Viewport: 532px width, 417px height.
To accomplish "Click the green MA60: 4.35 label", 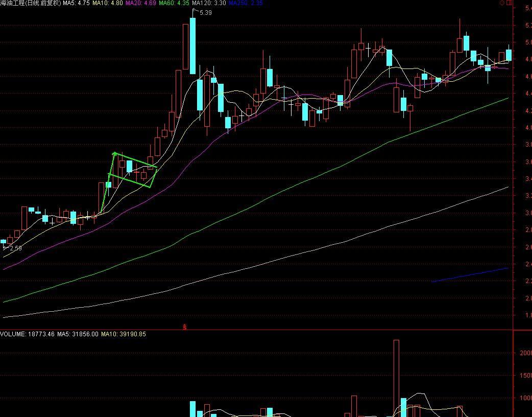I will [174, 3].
